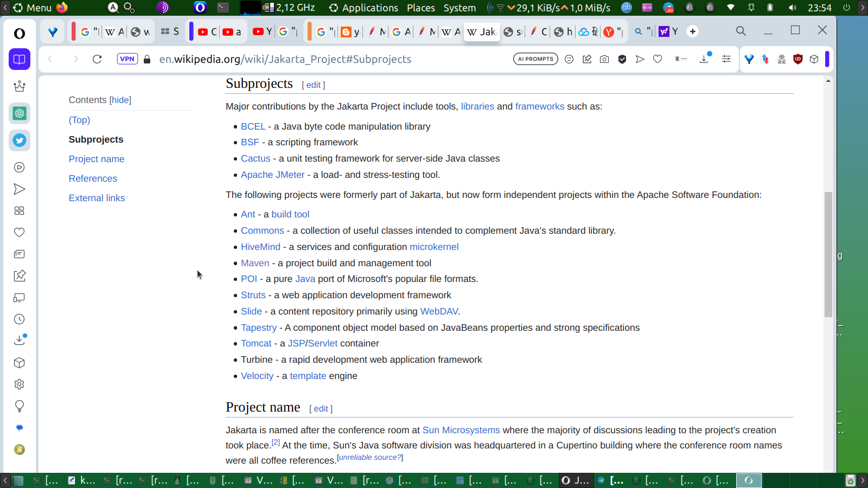Click the snapshot camera icon in address bar
Viewport: 868px width, 488px height.
604,59
